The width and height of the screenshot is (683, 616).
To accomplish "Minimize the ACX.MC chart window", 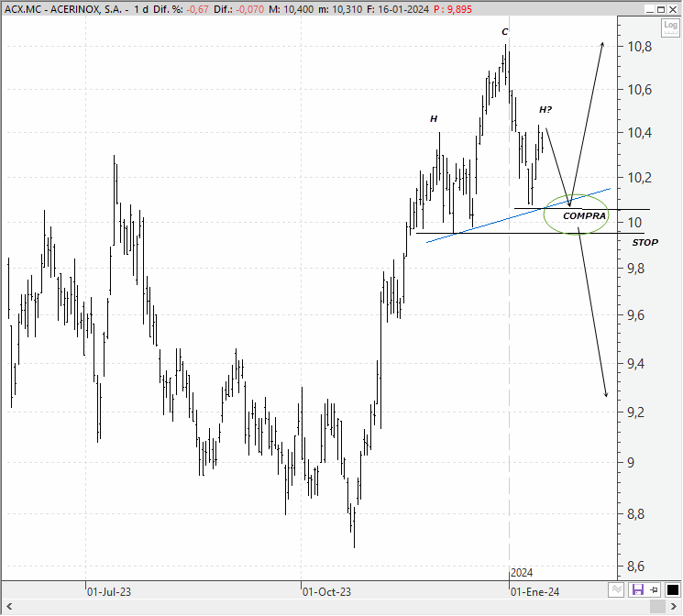I will pyautogui.click(x=650, y=9).
